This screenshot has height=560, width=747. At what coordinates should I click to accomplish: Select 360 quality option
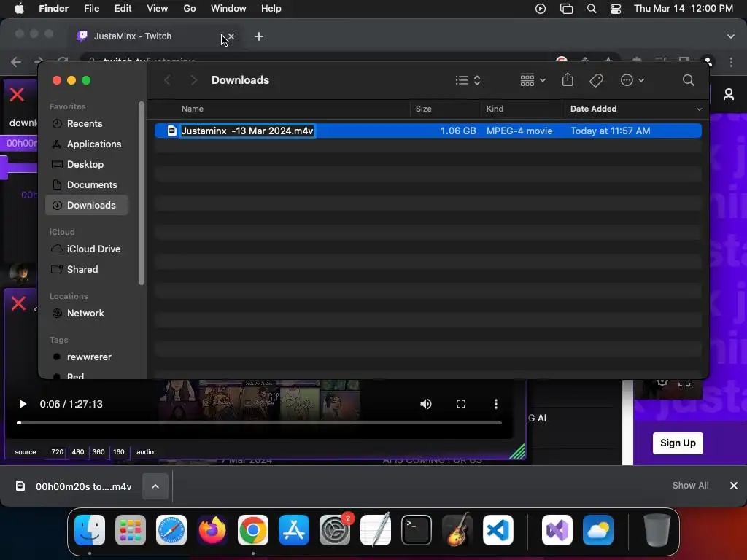(98, 452)
